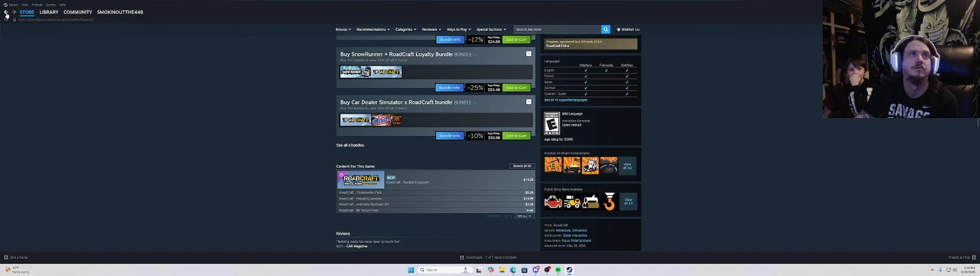Open Bundle Info for the -25% bundle
The height and width of the screenshot is (276, 980).
(x=449, y=87)
